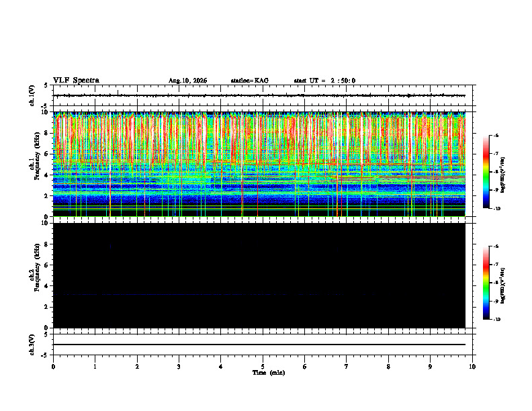Viewport: 532px width, 411px height.
Task: Click the white top of ch.2 colorbar
Action: [x=486, y=249]
